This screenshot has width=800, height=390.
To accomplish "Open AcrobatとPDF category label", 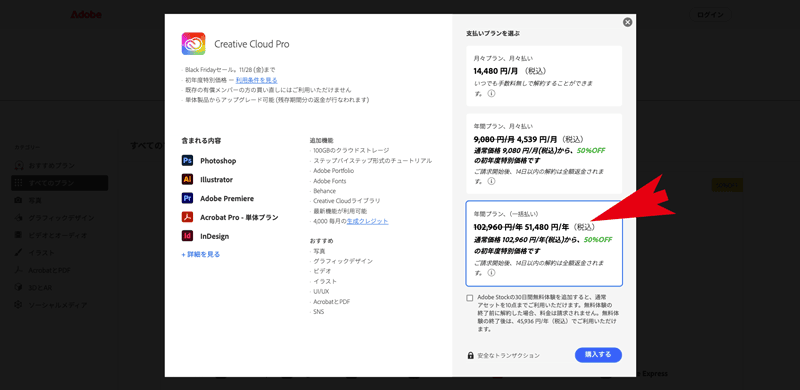I will [49, 270].
